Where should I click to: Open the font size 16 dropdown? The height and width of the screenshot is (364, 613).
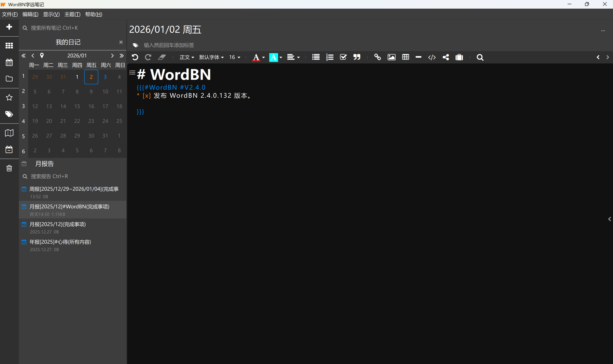pyautogui.click(x=234, y=57)
